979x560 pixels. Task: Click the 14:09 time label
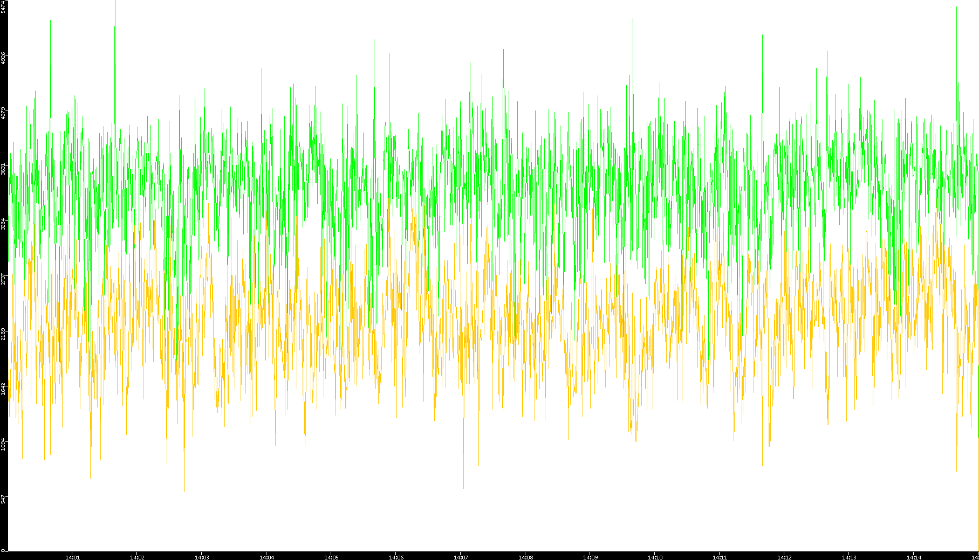pyautogui.click(x=590, y=557)
